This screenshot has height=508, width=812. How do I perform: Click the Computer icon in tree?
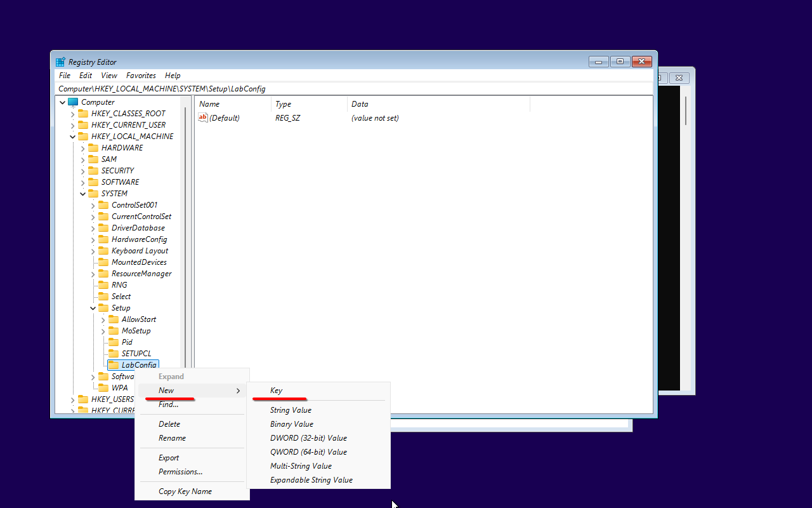coord(73,102)
